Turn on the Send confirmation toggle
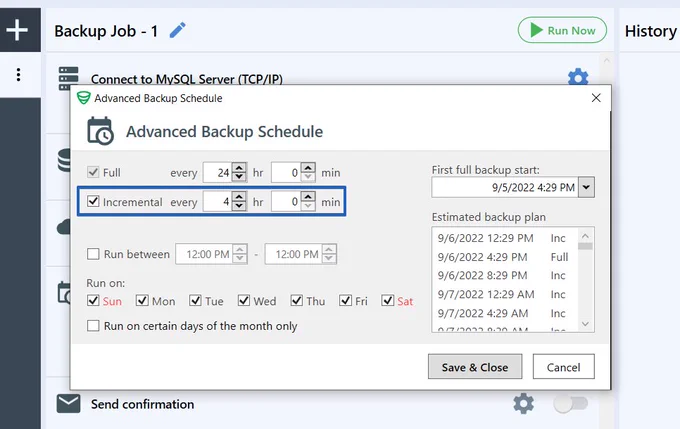Screen dimensions: 680x429 [x=571, y=404]
